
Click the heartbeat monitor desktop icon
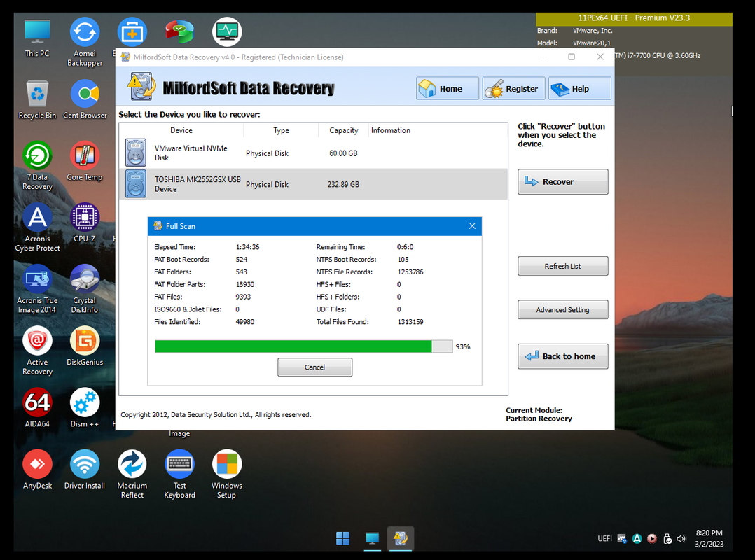(x=227, y=31)
